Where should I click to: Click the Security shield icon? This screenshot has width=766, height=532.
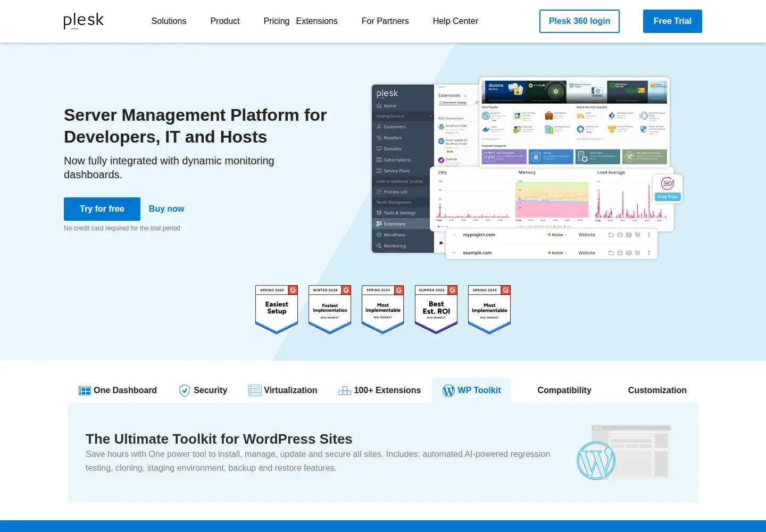pyautogui.click(x=185, y=390)
